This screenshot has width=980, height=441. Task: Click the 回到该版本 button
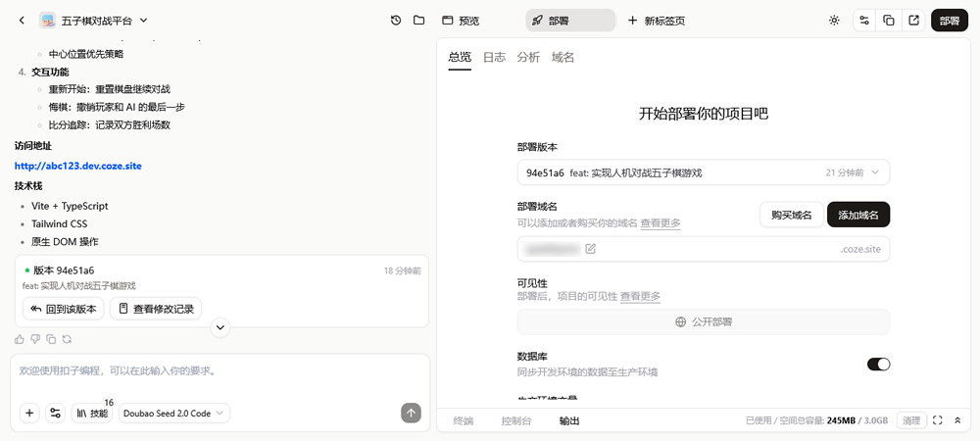[x=63, y=309]
